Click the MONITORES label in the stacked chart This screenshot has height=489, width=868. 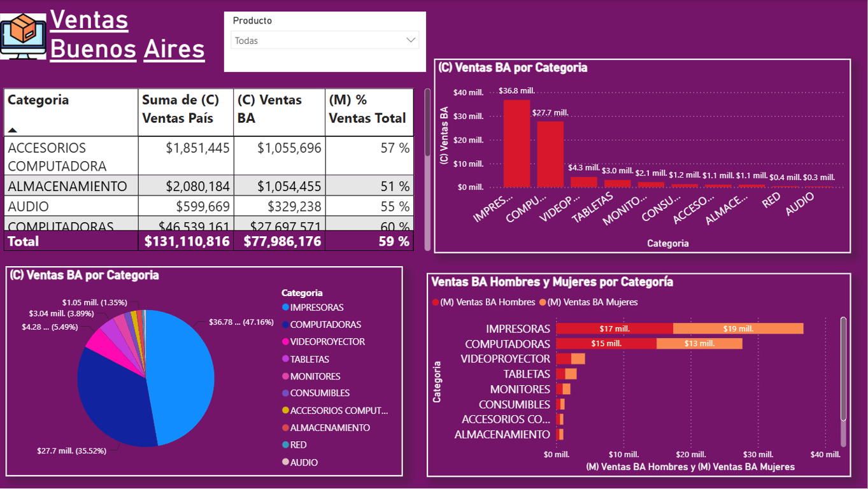(520, 389)
